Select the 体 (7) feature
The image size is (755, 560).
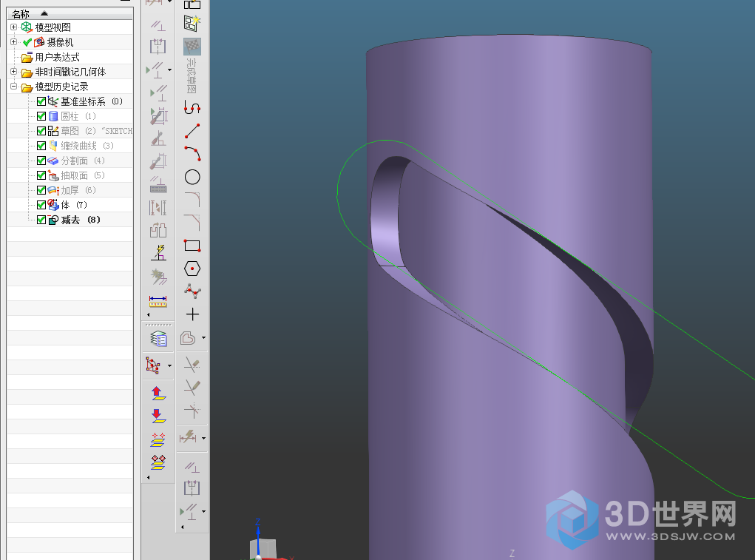click(x=74, y=205)
